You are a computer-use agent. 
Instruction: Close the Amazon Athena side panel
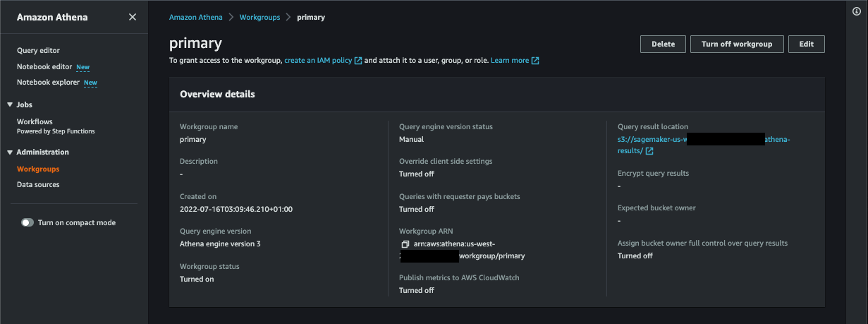133,17
